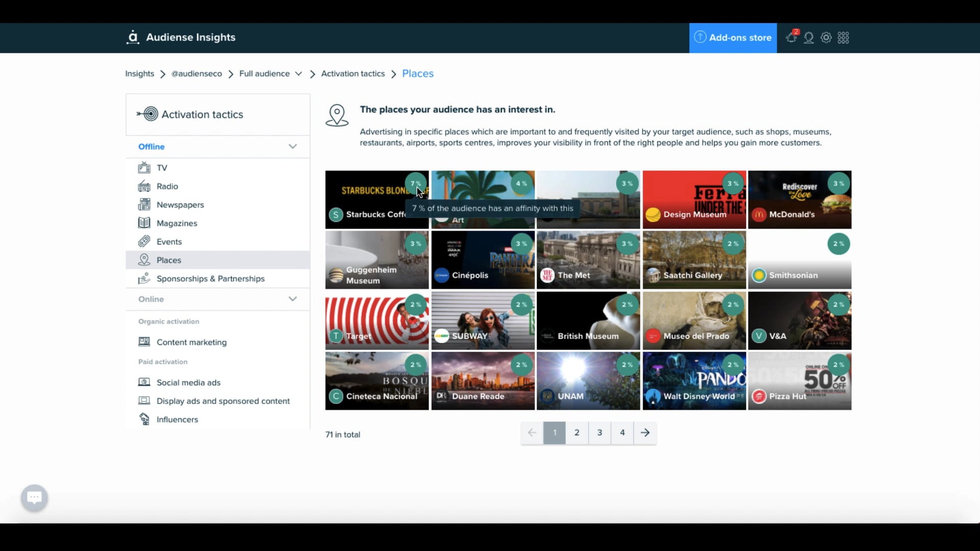Click the Magazines book icon
The height and width of the screenshot is (551, 980).
pos(144,223)
